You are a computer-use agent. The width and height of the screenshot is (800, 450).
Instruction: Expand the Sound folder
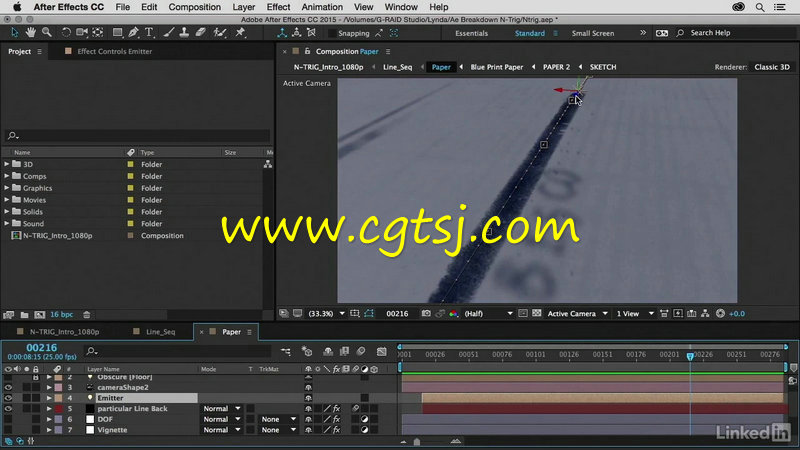tap(7, 223)
